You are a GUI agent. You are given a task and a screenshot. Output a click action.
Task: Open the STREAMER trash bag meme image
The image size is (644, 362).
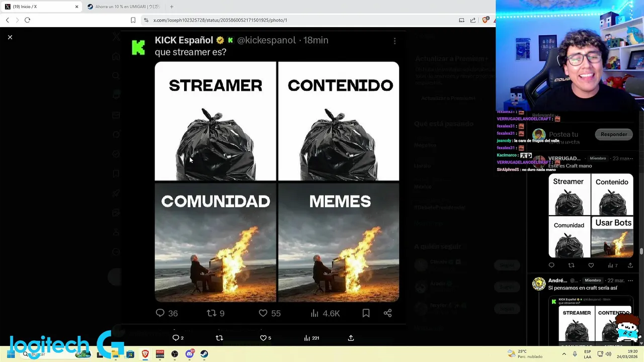click(x=215, y=121)
